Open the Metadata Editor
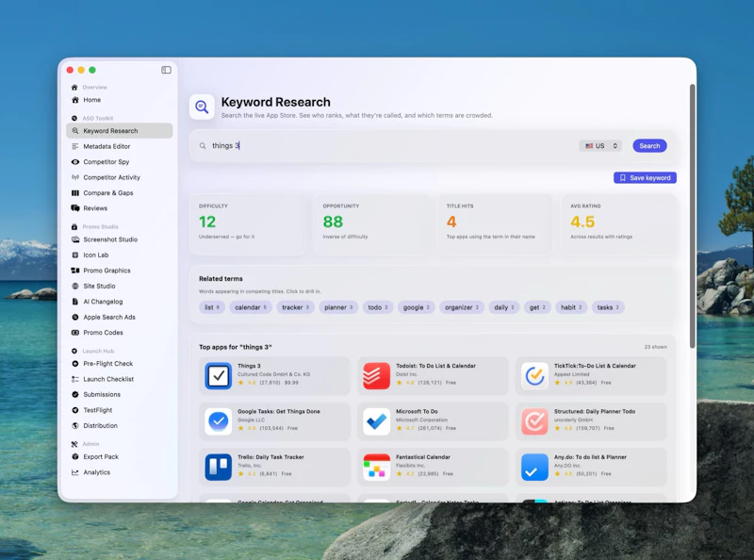The image size is (754, 560). (x=120, y=146)
